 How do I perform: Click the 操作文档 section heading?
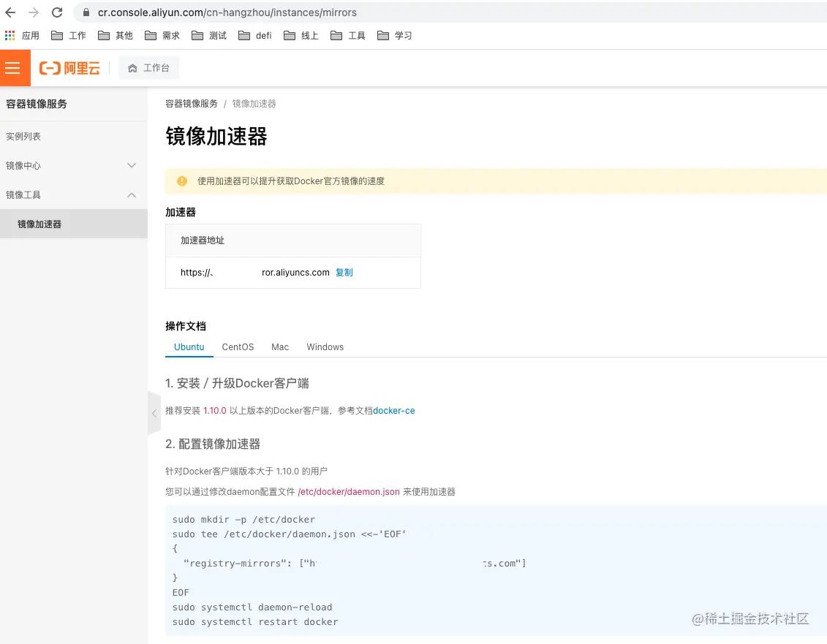186,326
